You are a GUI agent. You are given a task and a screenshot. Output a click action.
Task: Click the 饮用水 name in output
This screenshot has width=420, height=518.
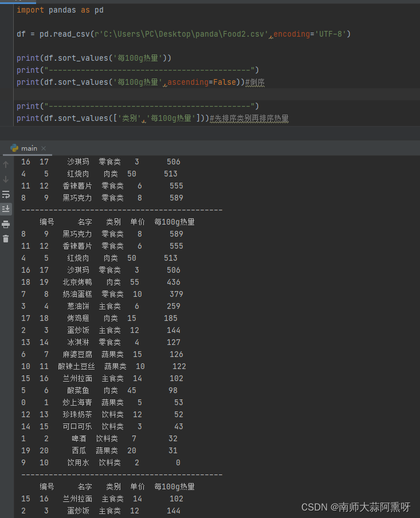click(x=78, y=462)
